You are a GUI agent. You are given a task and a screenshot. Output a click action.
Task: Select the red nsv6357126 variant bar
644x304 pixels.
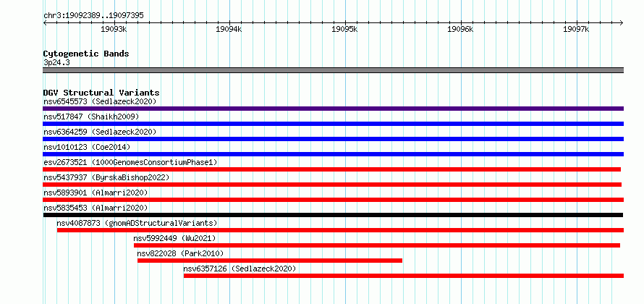(x=403, y=276)
